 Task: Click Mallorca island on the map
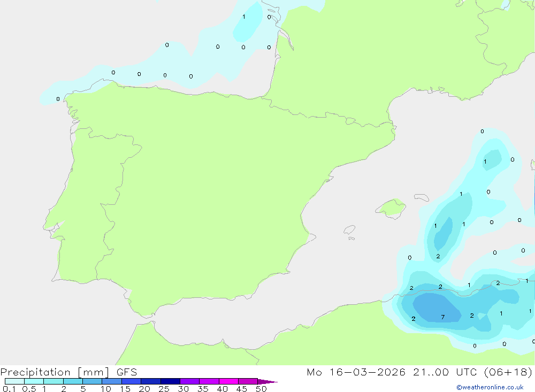pyautogui.click(x=391, y=208)
